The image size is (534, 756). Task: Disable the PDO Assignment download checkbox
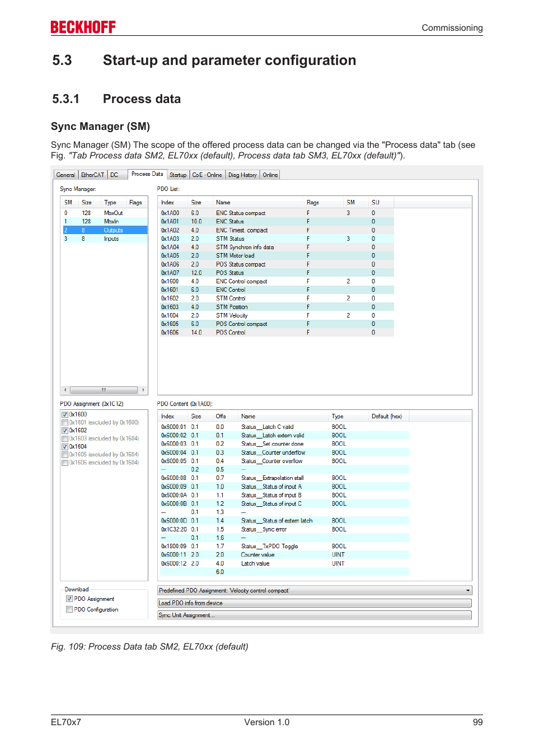(69, 599)
